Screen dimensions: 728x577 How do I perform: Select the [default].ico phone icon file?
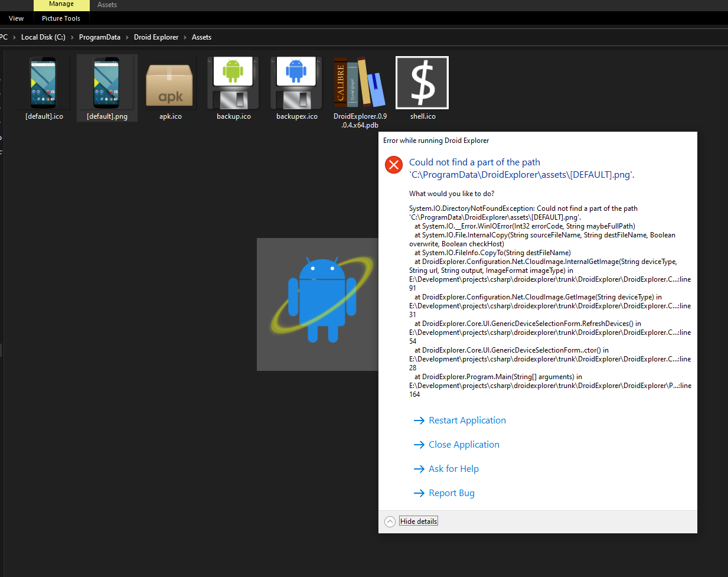coord(44,83)
